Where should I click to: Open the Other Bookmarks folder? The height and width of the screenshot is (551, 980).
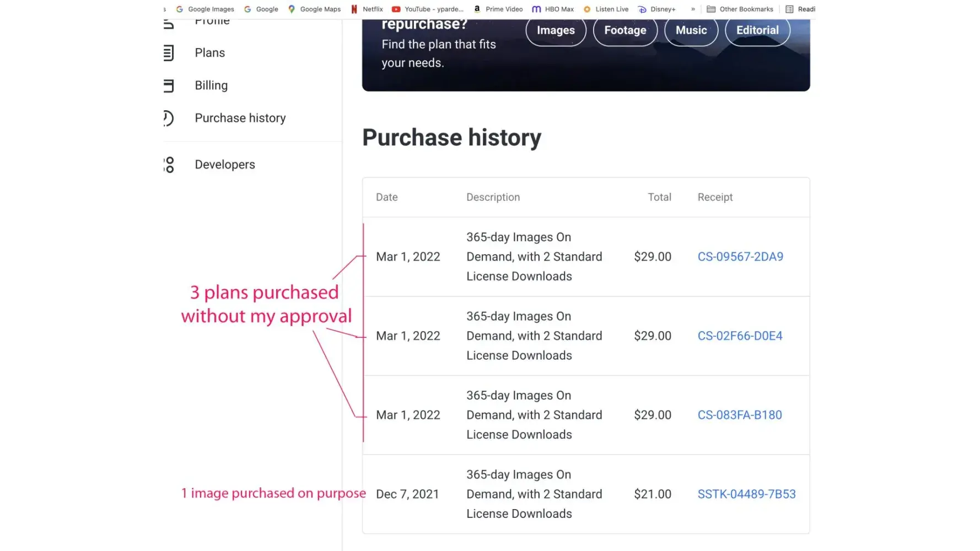pos(740,9)
